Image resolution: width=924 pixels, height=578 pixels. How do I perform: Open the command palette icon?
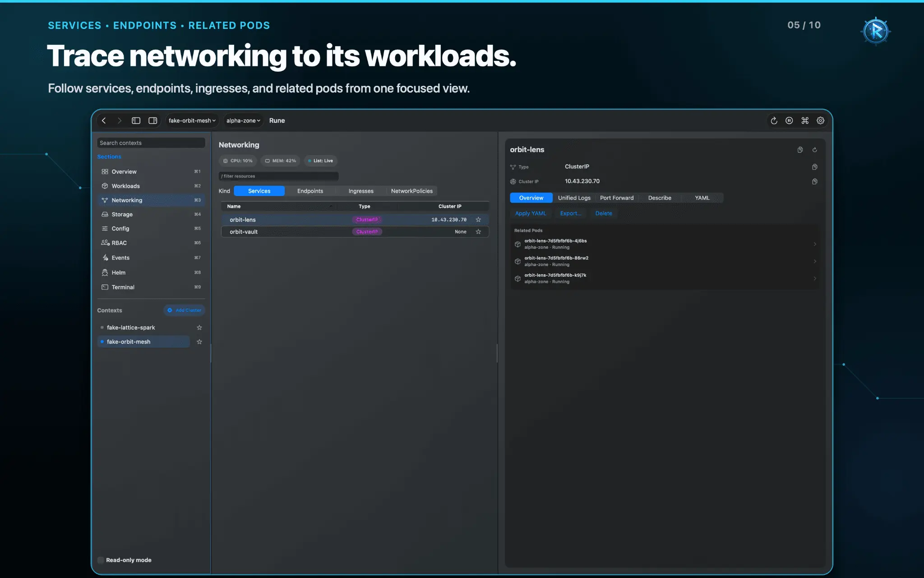[x=805, y=121]
